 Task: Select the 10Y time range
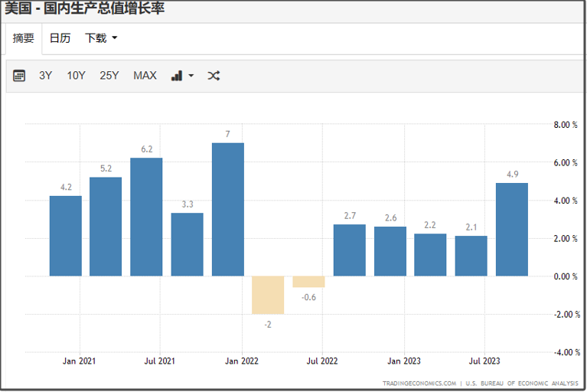pos(76,76)
